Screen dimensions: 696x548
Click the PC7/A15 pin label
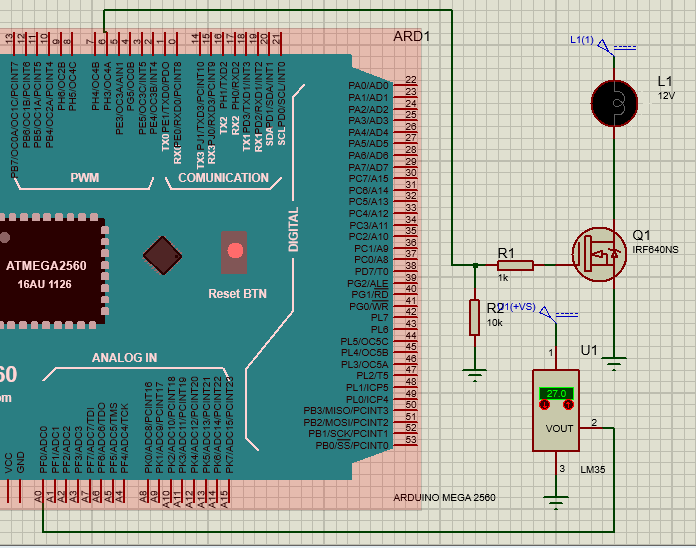[368, 178]
